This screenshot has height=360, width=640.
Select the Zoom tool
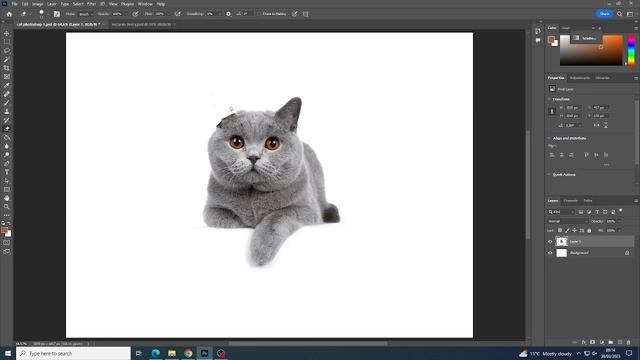[x=7, y=207]
